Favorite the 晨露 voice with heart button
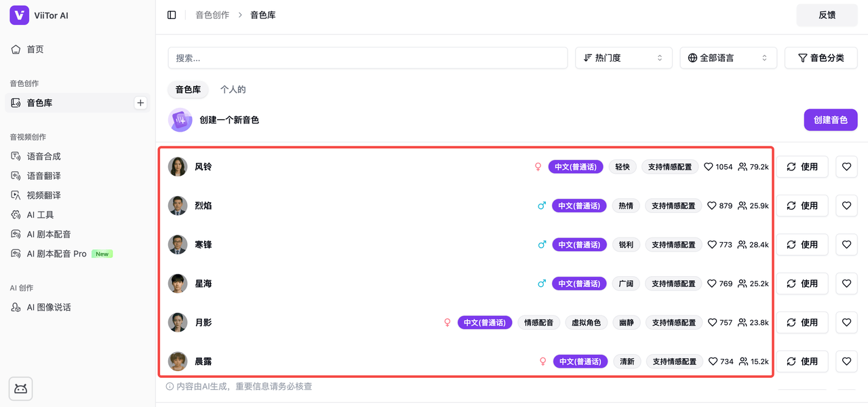The image size is (868, 407). [846, 362]
